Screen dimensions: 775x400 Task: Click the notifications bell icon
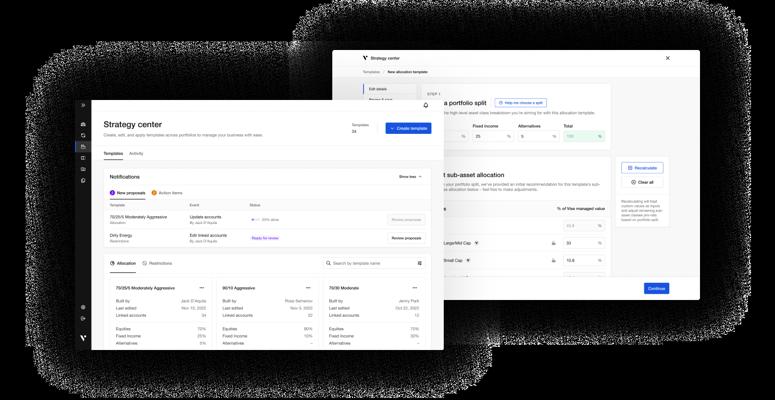[425, 105]
